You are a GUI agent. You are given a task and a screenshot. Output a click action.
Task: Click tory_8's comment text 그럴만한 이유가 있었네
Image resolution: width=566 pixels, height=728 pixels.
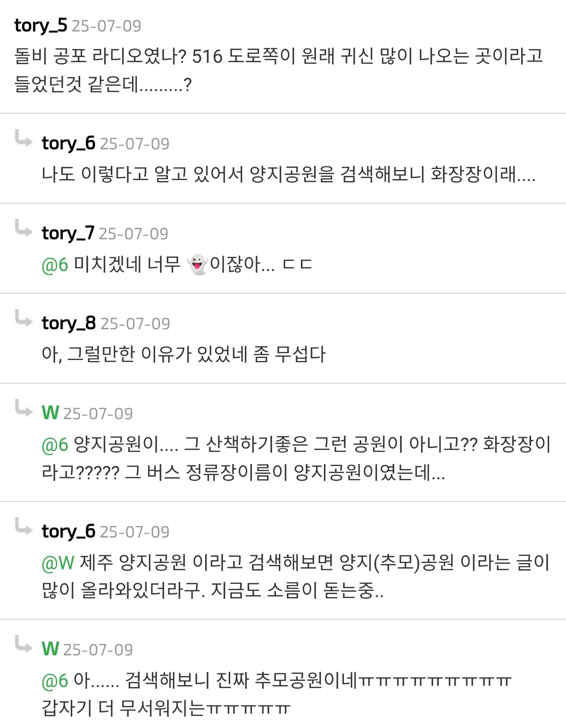tap(183, 354)
